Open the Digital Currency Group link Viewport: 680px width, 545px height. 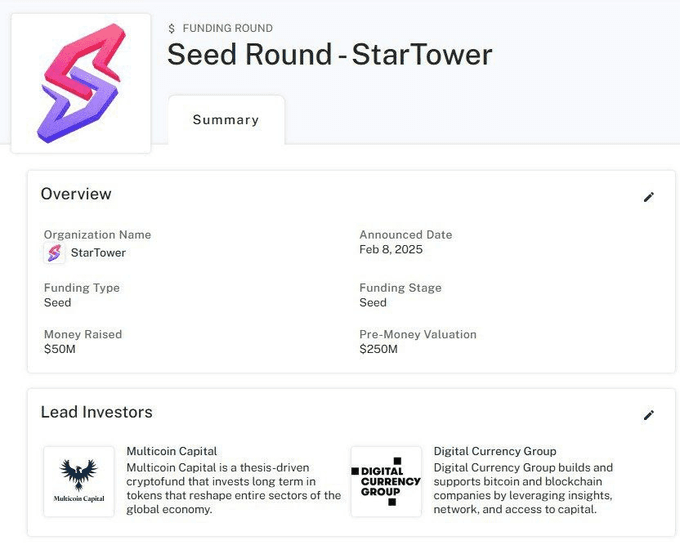[x=495, y=451]
